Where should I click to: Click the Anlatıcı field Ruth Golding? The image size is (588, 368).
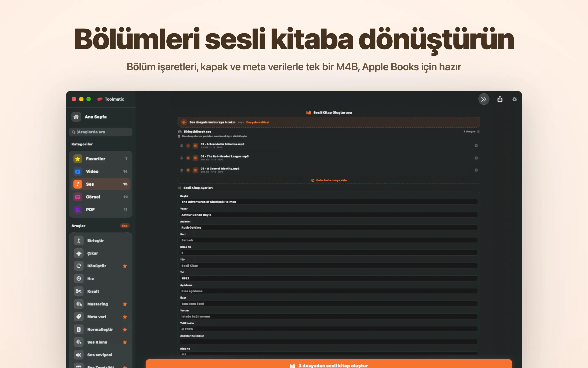tap(329, 227)
